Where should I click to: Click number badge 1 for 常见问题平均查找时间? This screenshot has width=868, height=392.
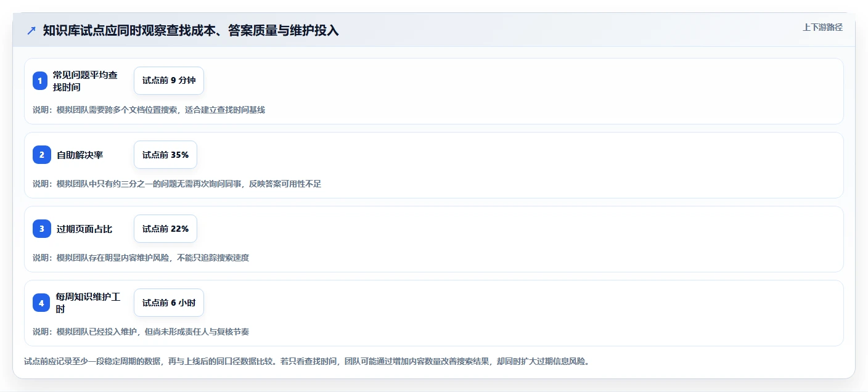(40, 81)
